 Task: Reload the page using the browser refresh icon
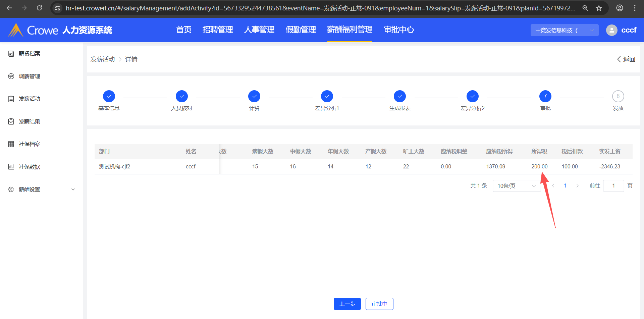click(39, 8)
